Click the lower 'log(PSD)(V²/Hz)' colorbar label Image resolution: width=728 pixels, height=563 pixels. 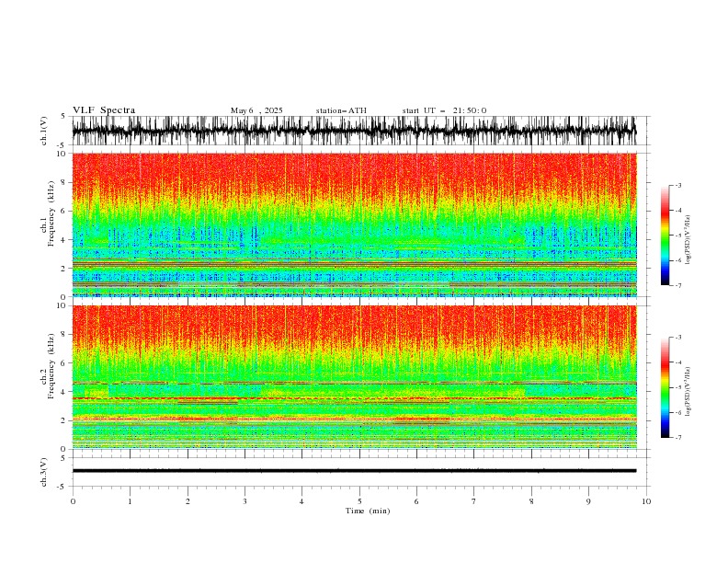[x=688, y=392]
